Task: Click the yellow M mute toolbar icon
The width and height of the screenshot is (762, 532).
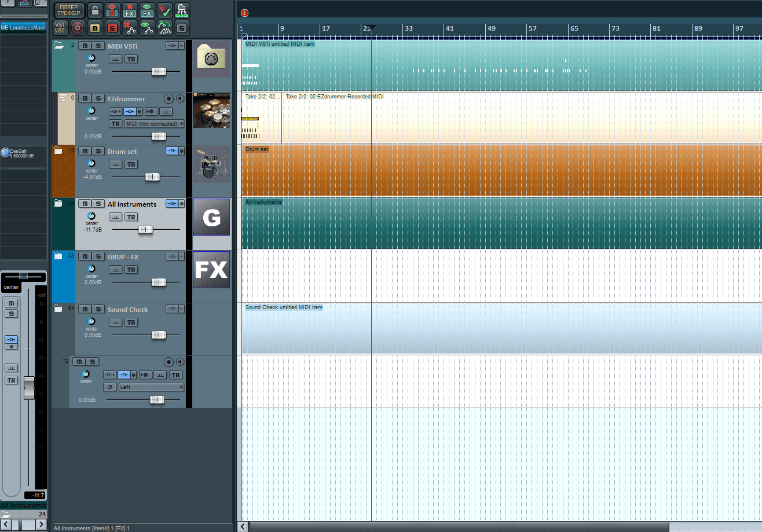Action: pyautogui.click(x=96, y=27)
